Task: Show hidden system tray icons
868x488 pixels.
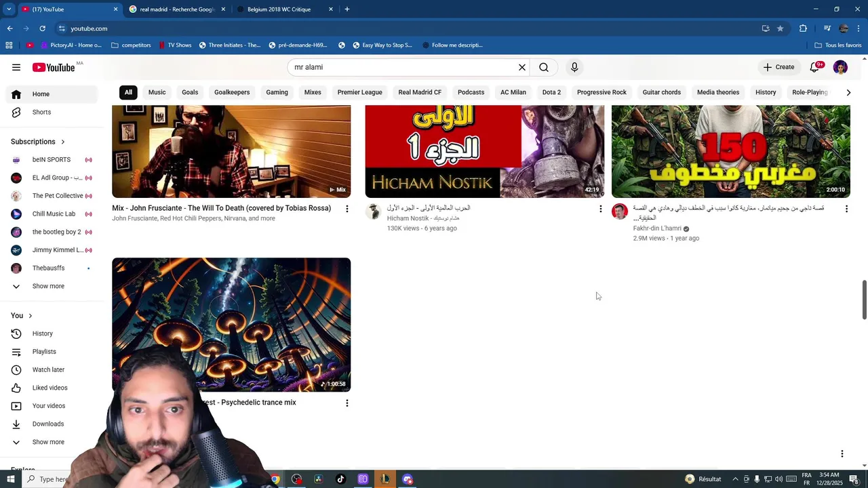Action: point(735,479)
